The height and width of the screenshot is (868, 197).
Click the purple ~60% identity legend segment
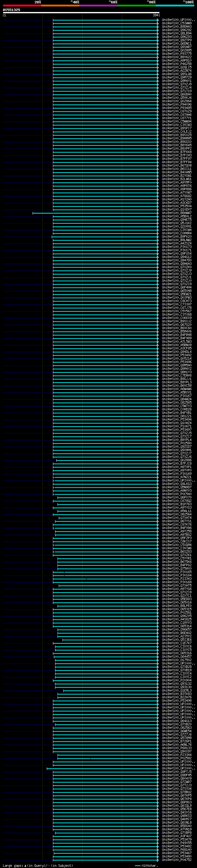click(99, 6)
